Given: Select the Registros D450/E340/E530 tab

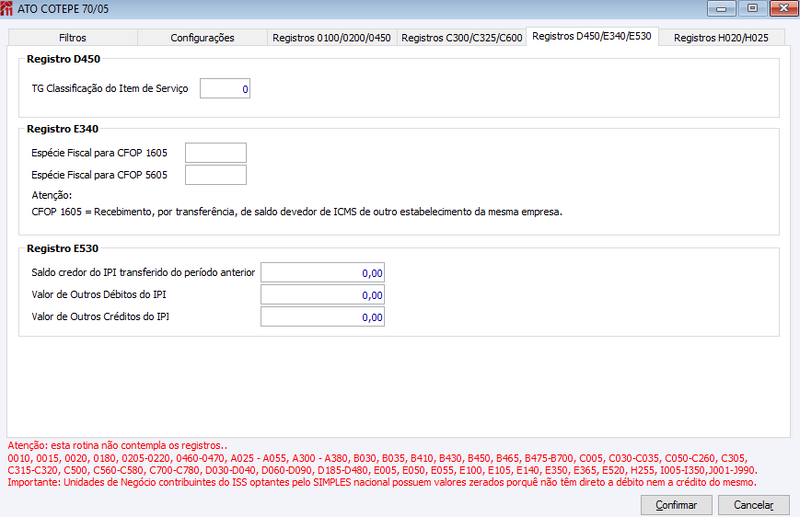Looking at the screenshot, I should [592, 36].
